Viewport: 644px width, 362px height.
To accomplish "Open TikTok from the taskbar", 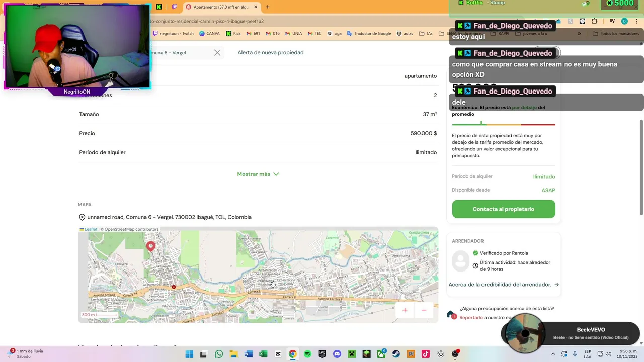I will pos(426,354).
